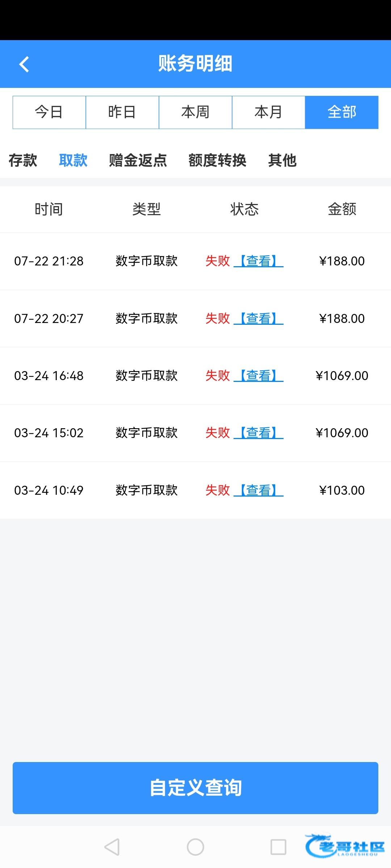
Task: Select the 本周 date filter
Action: pyautogui.click(x=195, y=112)
